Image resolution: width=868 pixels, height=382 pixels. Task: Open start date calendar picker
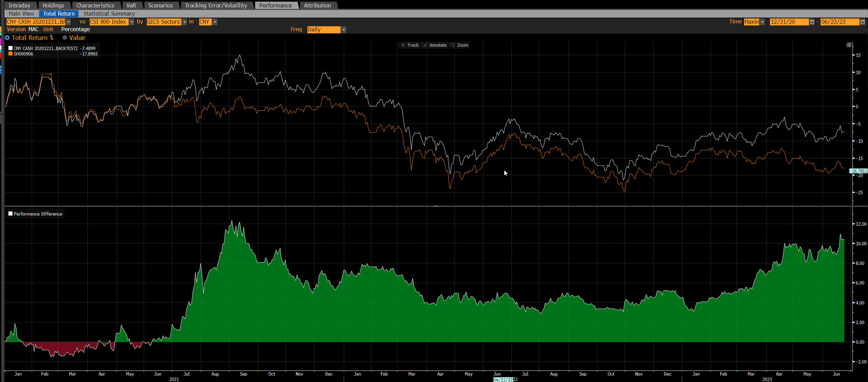click(812, 22)
